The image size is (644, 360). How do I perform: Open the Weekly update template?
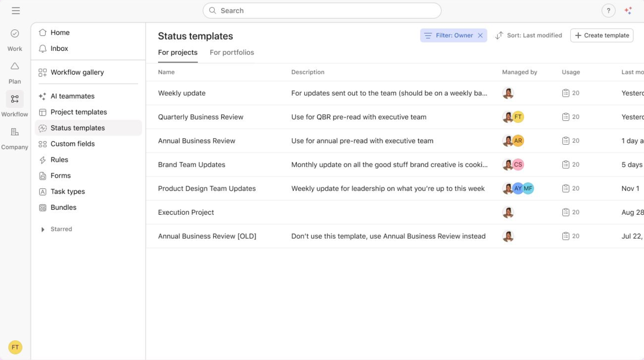click(x=182, y=93)
